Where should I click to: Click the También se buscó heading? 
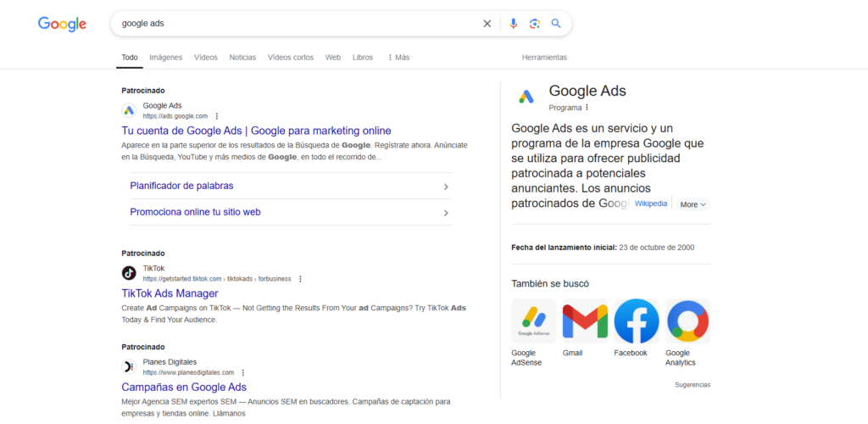(550, 284)
